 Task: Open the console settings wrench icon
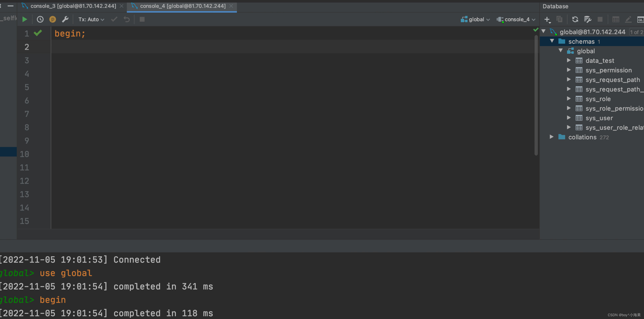tap(65, 19)
